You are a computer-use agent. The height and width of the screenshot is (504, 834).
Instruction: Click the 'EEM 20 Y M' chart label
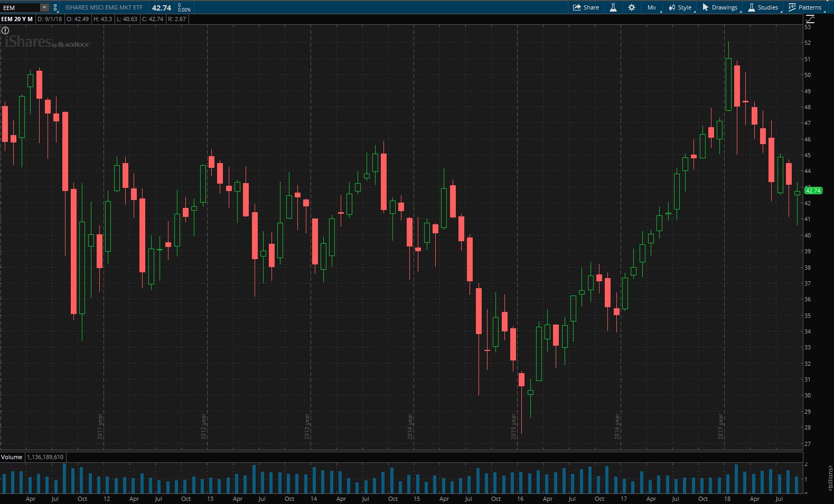pos(17,19)
